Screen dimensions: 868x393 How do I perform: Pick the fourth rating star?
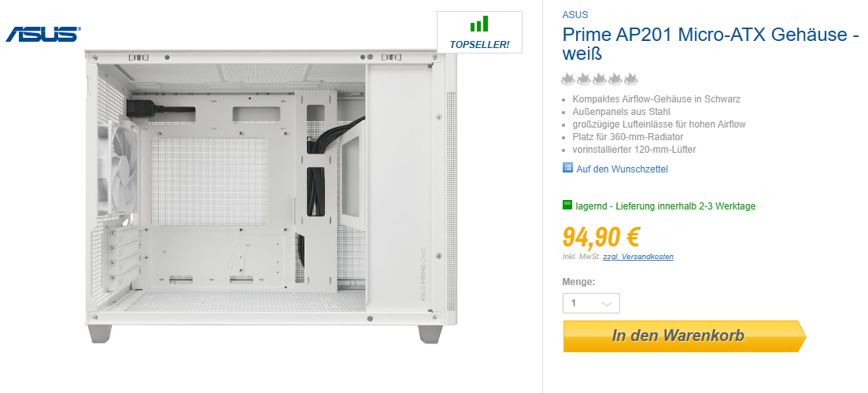click(615, 80)
